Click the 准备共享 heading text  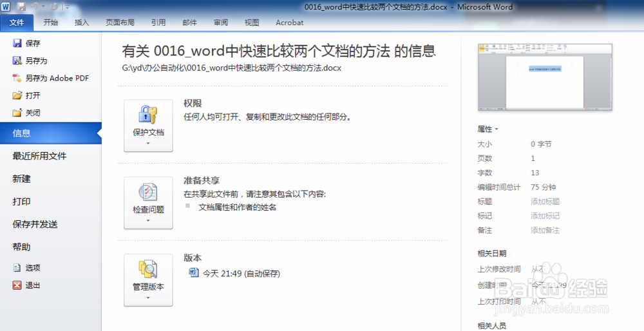click(x=201, y=180)
